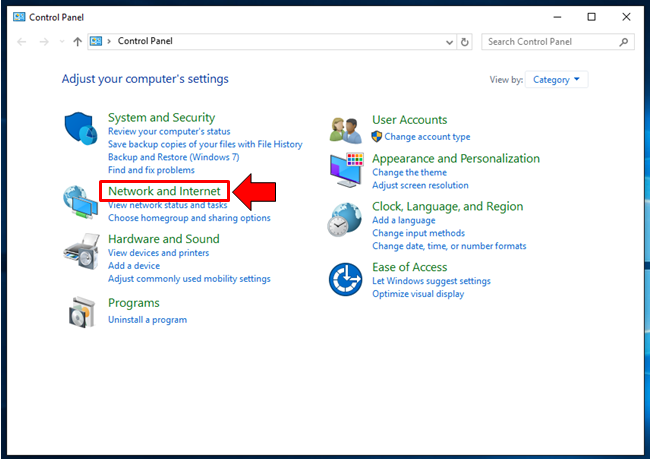Open the recent locations dropdown arrow
Screen dimensions: 652x459
pyautogui.click(x=62, y=42)
